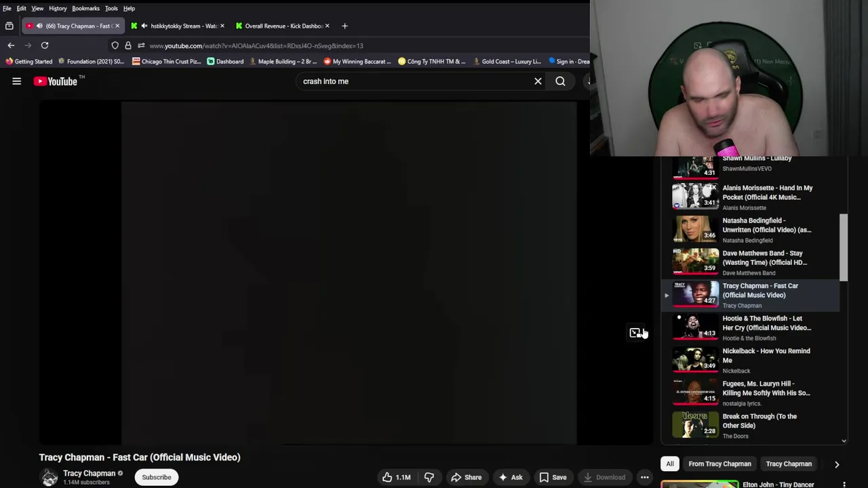Close the hstikkytokky Stream tab
This screenshot has width=868, height=488.
pyautogui.click(x=222, y=26)
